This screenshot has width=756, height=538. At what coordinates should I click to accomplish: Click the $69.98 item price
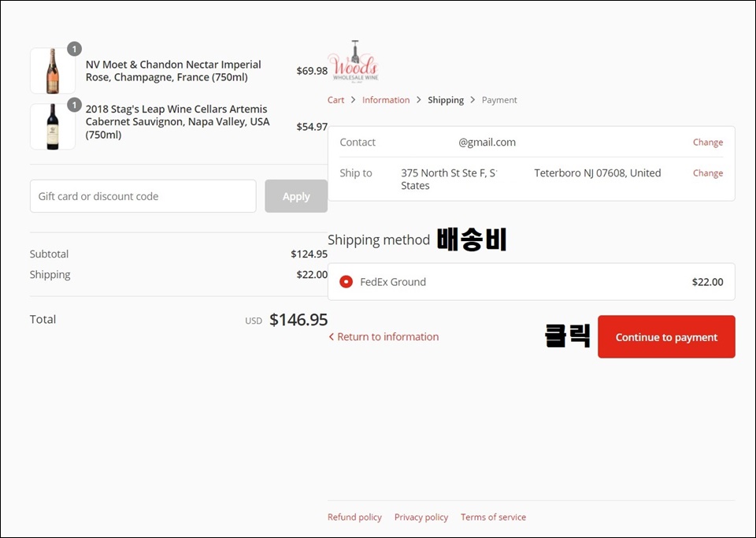(312, 71)
